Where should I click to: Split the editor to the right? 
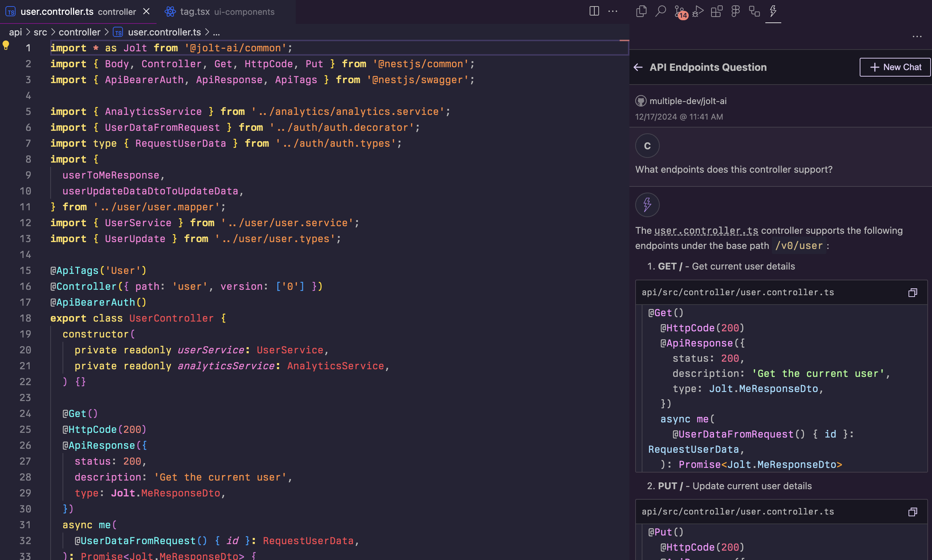[x=594, y=11]
